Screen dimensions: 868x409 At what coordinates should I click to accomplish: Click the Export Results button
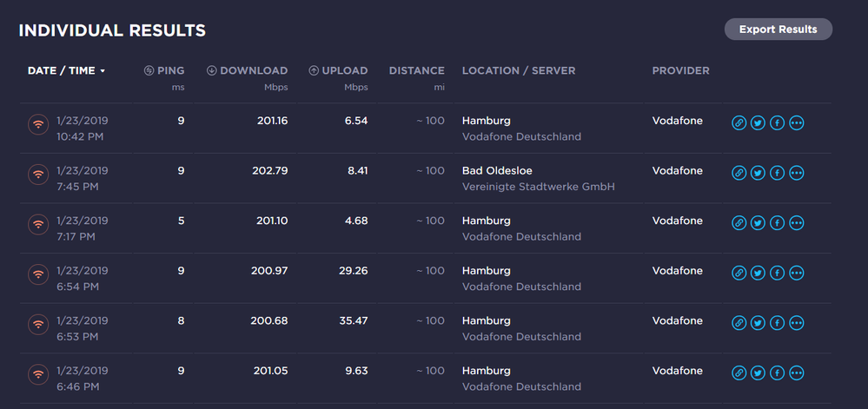[778, 30]
